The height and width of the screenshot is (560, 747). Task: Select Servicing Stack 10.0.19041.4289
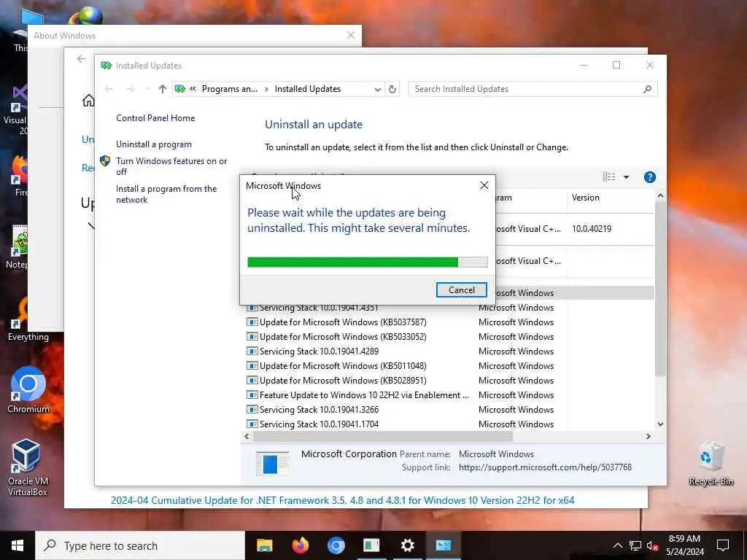pos(319,351)
